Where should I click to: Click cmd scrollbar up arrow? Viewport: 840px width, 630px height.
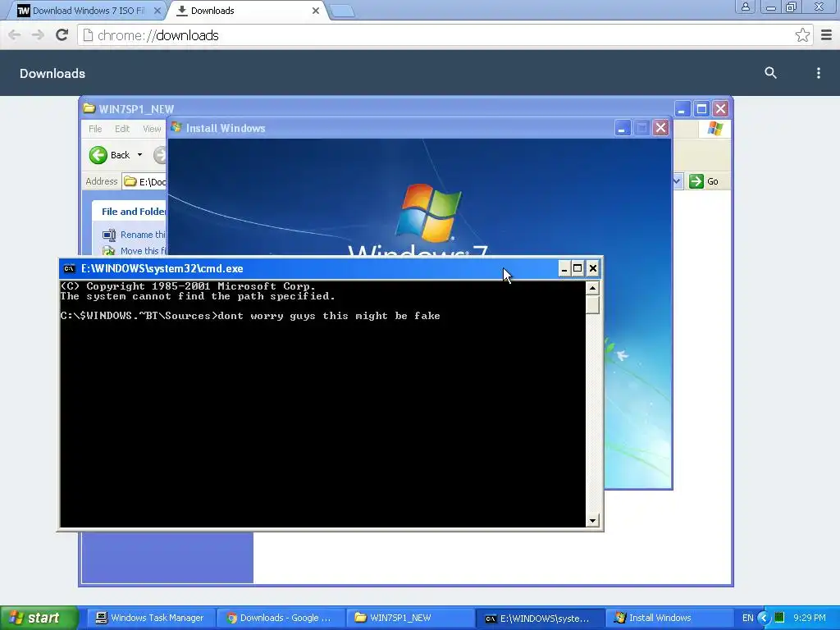tap(592, 289)
